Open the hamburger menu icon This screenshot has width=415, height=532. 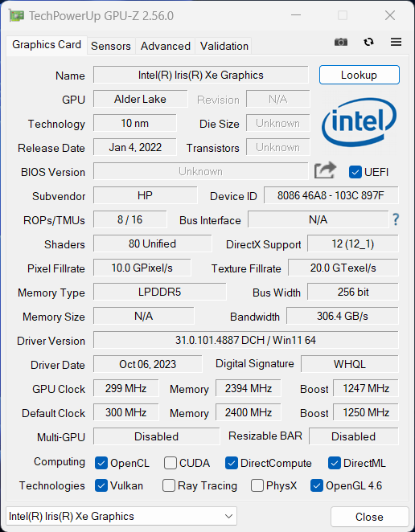click(396, 42)
